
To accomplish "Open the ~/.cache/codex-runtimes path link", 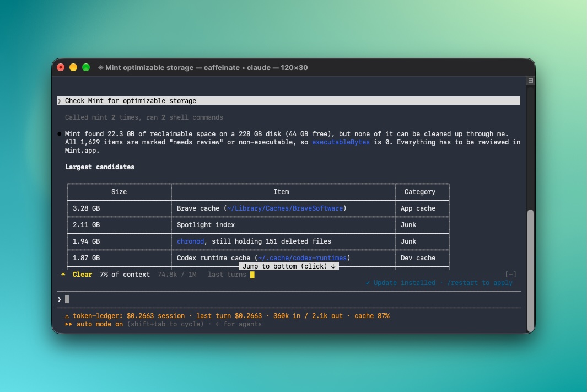I will (x=302, y=258).
